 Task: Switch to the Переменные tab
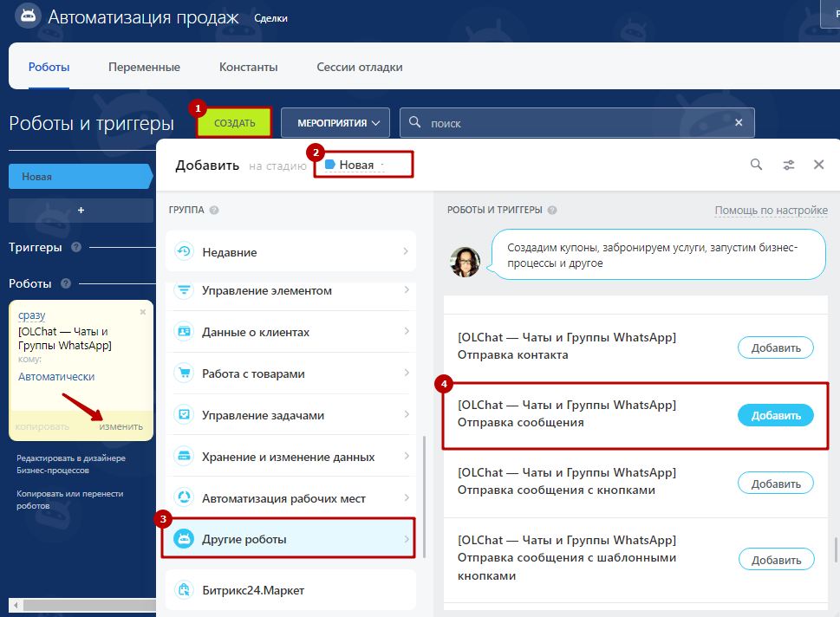[144, 67]
